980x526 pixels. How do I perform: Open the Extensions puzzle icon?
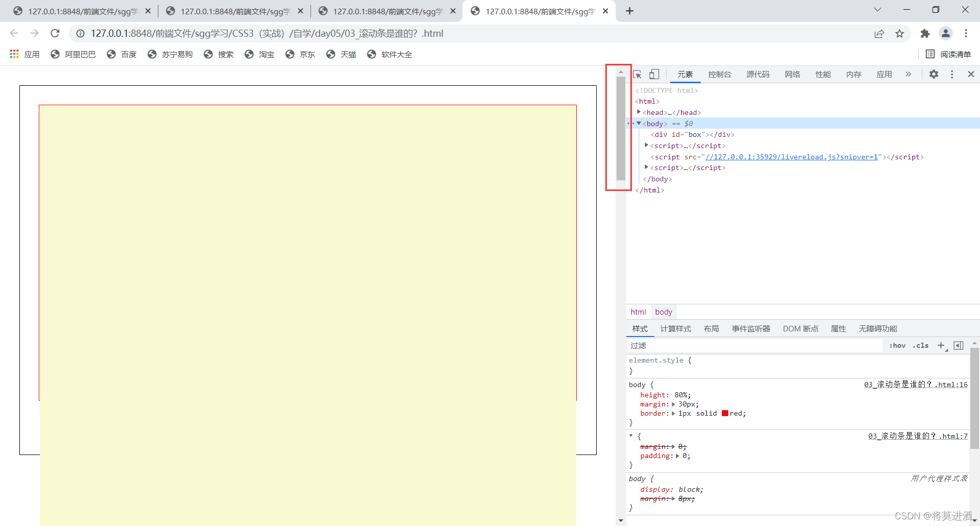925,34
